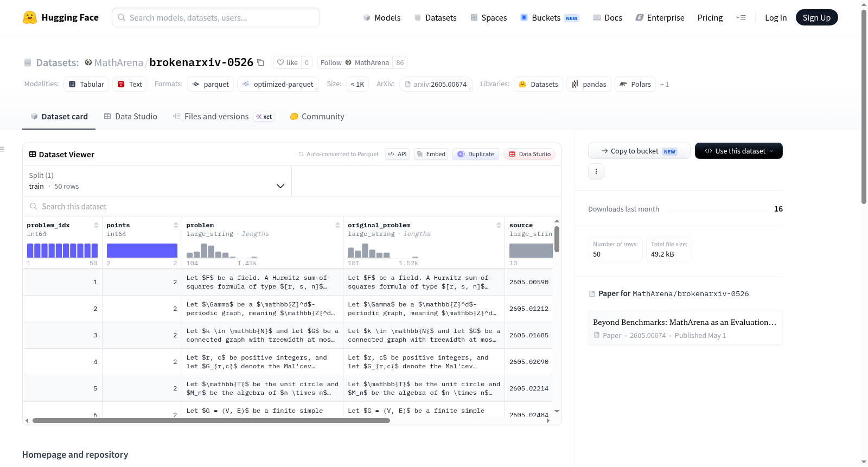The width and height of the screenshot is (868, 467).
Task: Click the paper document icon by 'Paper for'
Action: pos(592,293)
